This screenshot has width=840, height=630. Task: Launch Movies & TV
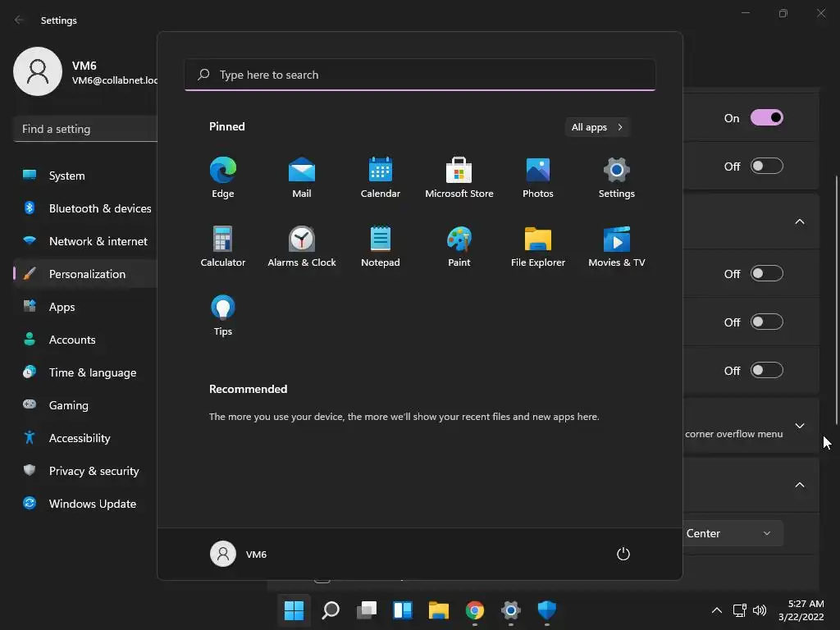617,246
